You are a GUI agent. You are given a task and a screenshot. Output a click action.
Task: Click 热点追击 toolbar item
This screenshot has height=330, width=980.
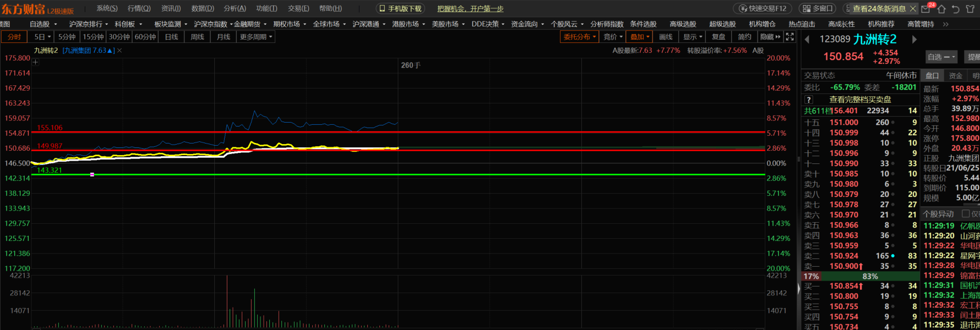tap(802, 24)
